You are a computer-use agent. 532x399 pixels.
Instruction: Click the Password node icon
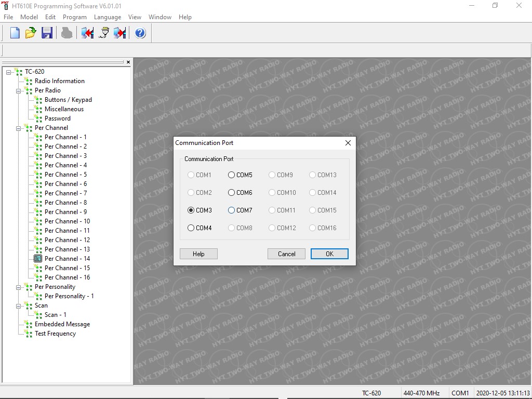38,118
